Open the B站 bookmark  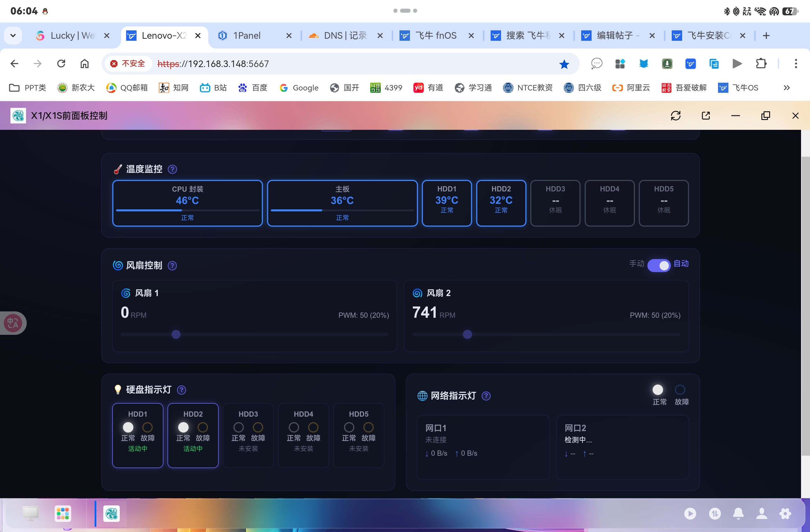click(x=213, y=88)
